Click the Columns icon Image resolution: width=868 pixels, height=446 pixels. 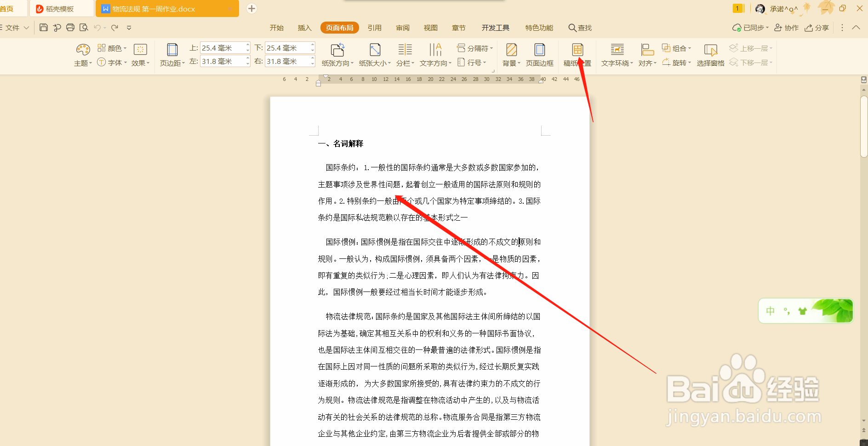point(405,50)
